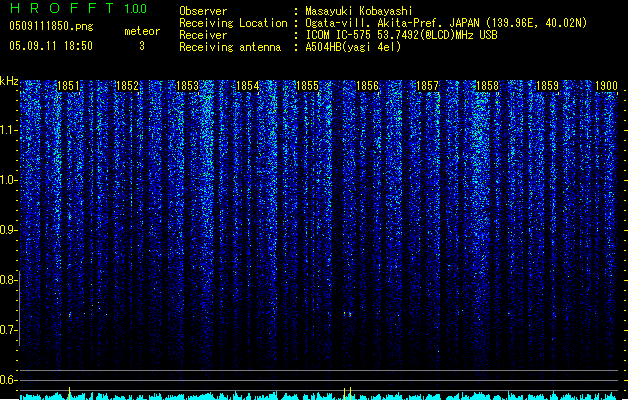Click the 1858 time marker
Screen dimensions: 629x400
487,86
